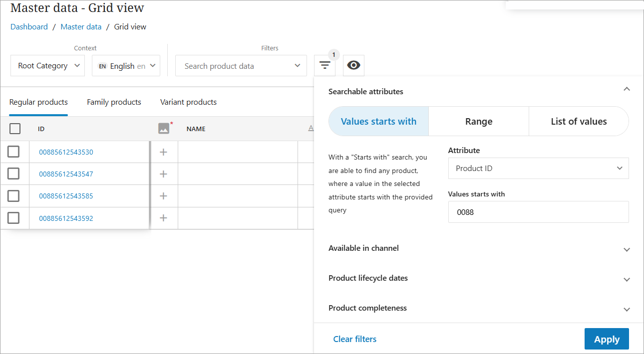Click the Values starts with input field

(x=538, y=212)
